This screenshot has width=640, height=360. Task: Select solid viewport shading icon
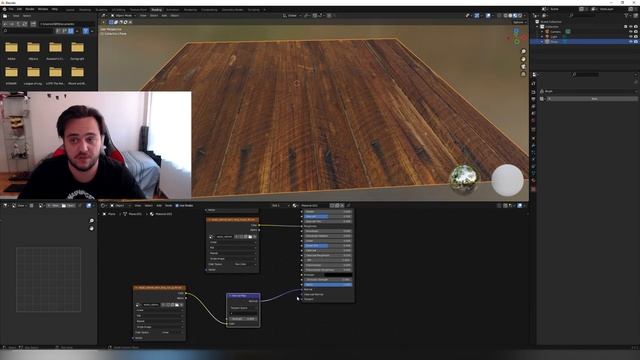(510, 16)
